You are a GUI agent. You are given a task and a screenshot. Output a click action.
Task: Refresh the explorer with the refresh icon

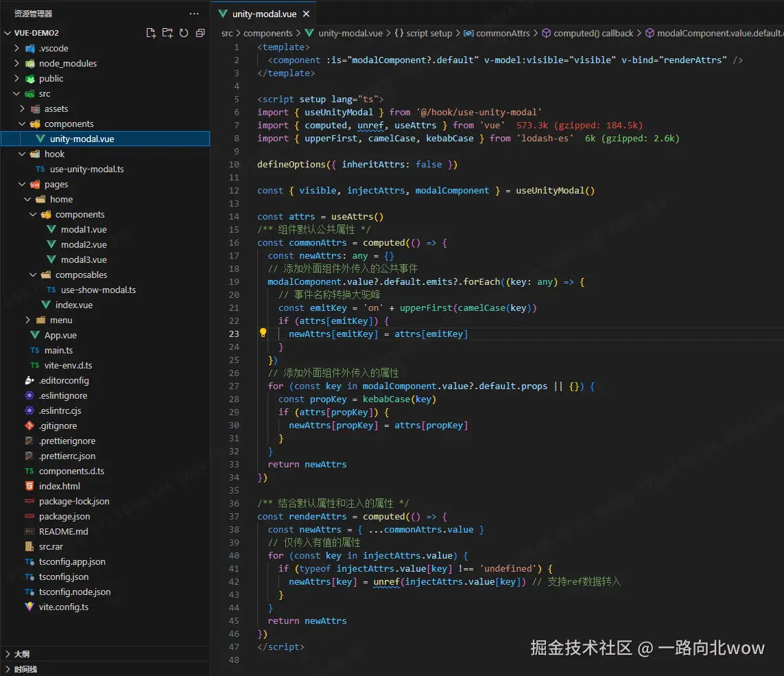point(184,33)
